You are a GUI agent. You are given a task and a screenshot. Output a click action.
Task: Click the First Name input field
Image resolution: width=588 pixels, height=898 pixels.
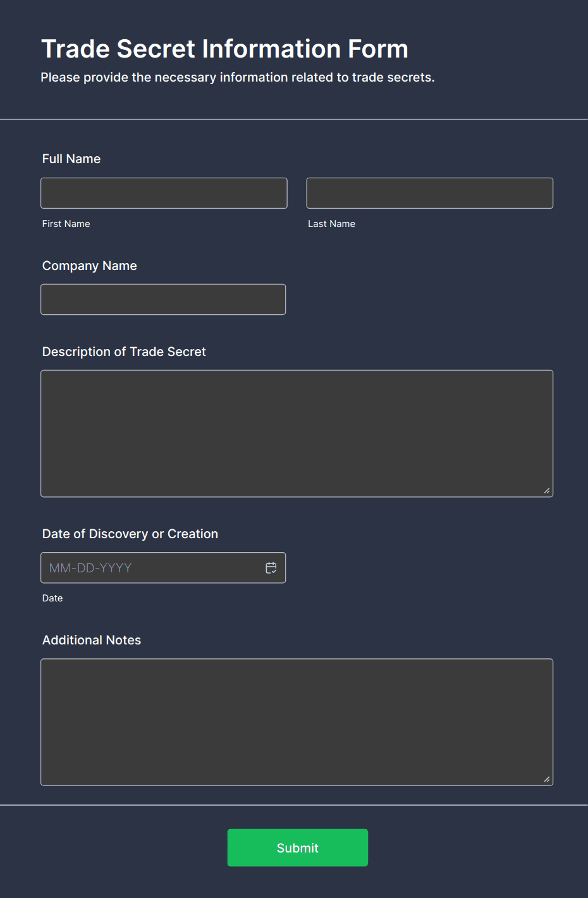coord(164,193)
